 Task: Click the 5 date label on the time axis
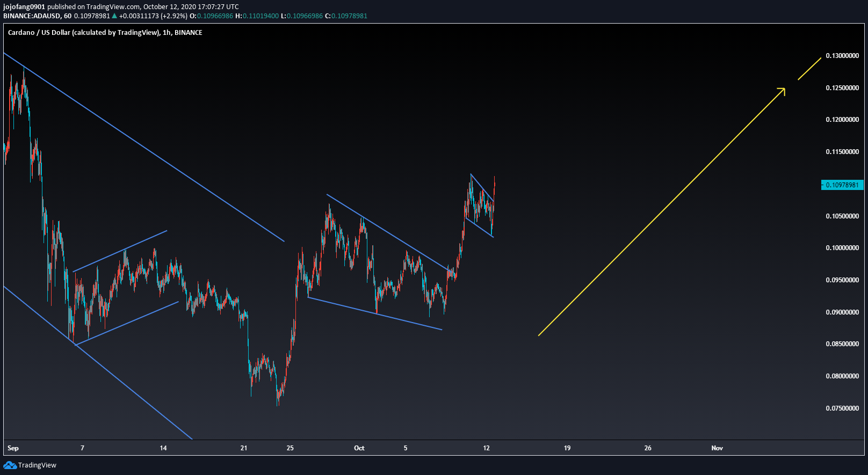406,448
